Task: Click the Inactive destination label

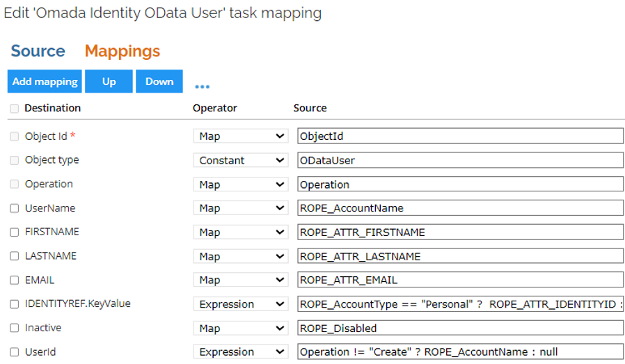Action: pos(43,328)
